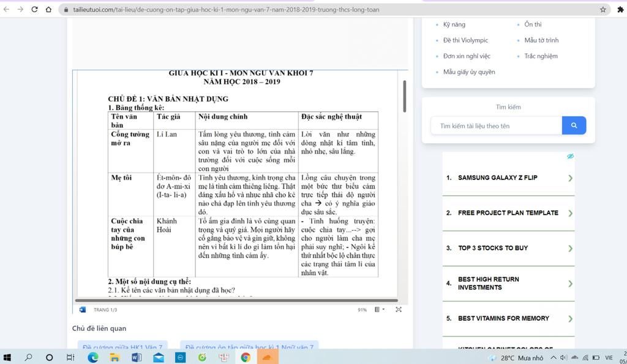Expand the Samsung Galaxy Z Flip chevron
Image resolution: width=627 pixels, height=364 pixels.
click(x=570, y=178)
